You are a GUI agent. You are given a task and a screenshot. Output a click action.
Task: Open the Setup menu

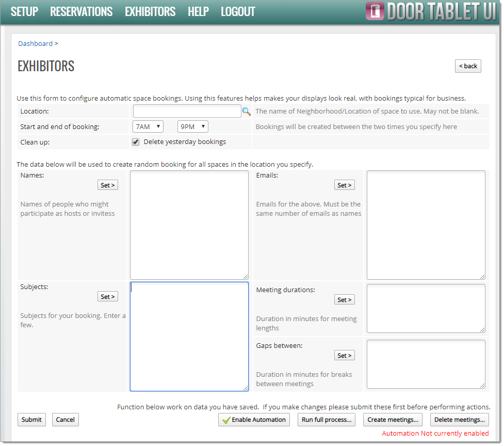(x=24, y=11)
